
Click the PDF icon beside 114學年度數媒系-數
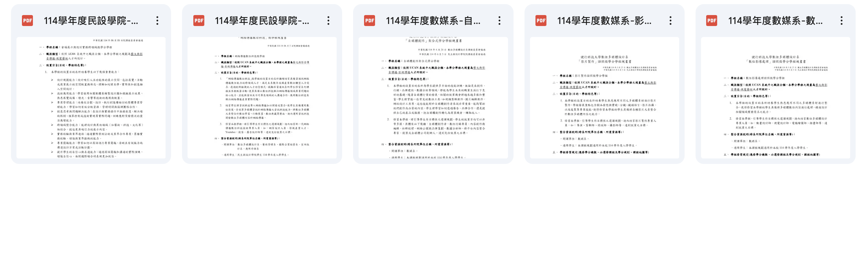(712, 21)
